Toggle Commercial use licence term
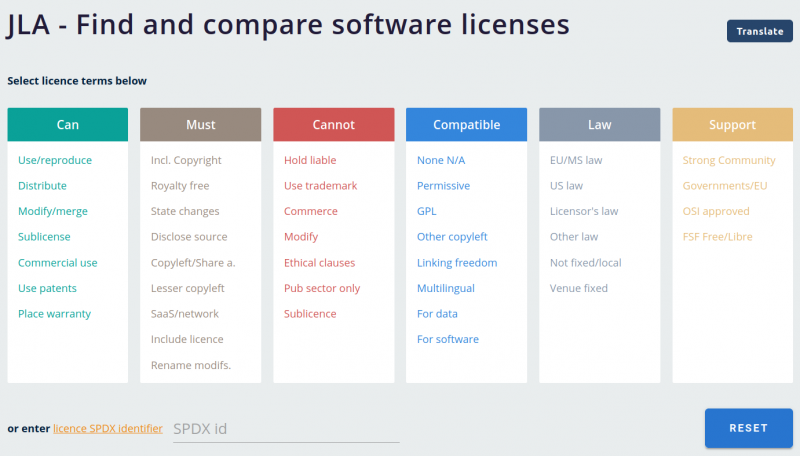Screen dimensions: 800x456 (57, 263)
